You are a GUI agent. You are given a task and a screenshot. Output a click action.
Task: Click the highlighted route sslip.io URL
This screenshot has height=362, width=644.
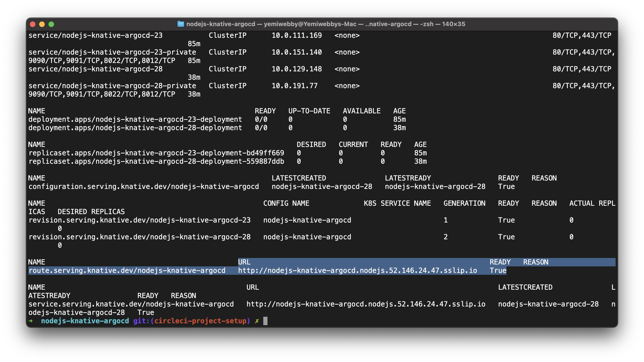(357, 271)
